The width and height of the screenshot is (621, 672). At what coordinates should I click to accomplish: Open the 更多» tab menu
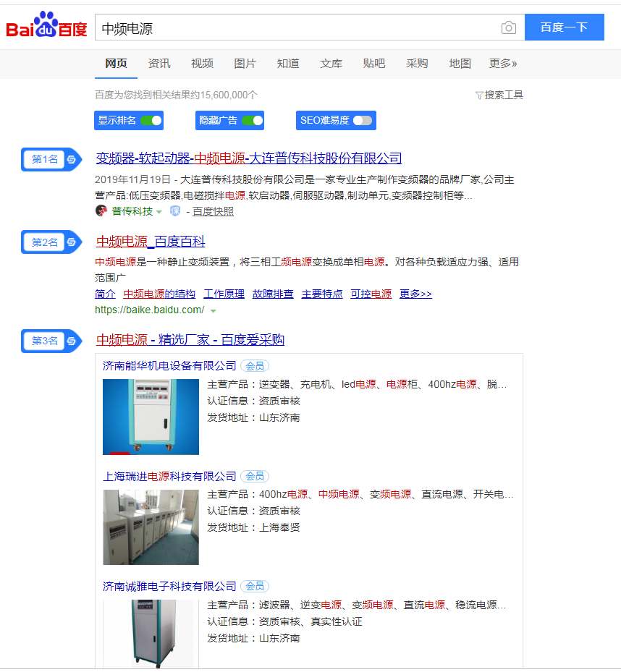pos(503,64)
